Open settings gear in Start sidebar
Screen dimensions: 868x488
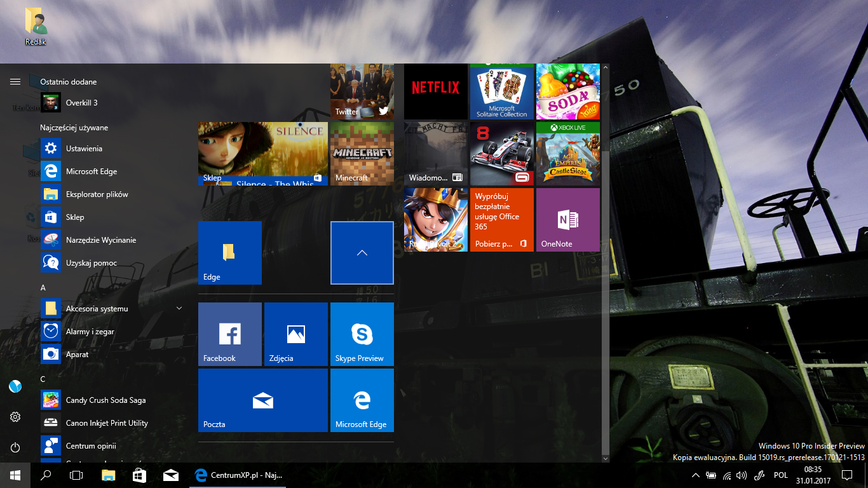coord(15,417)
